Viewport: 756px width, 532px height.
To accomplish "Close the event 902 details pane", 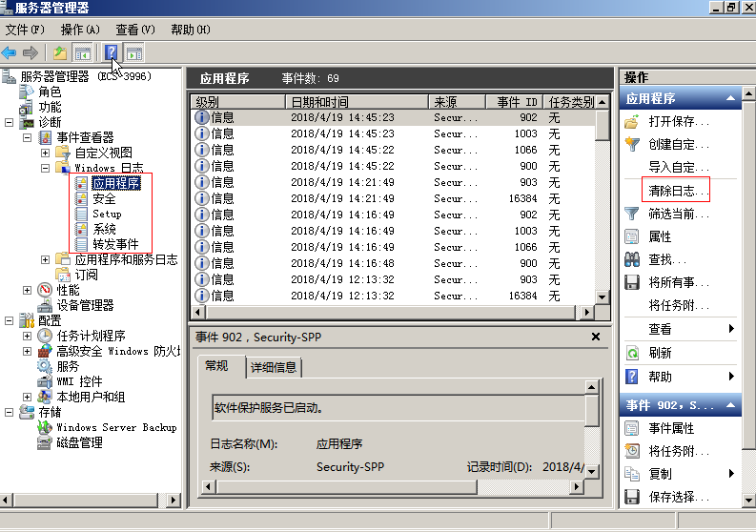I will click(596, 337).
